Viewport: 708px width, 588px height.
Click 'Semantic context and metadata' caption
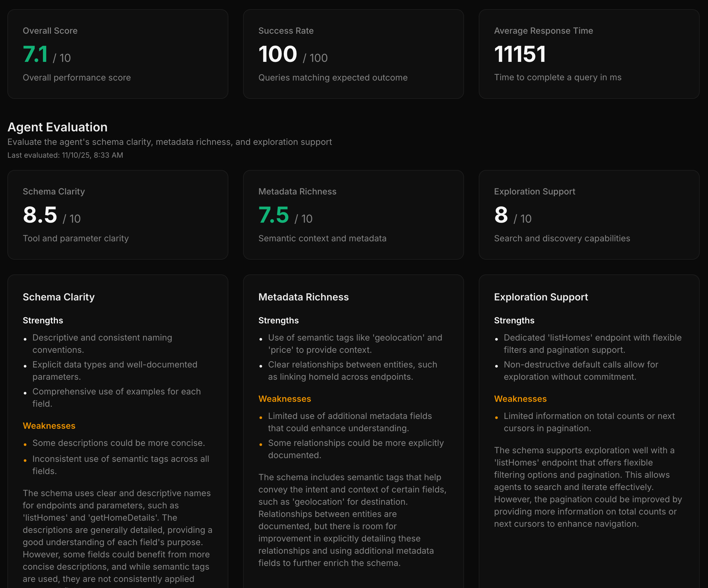(322, 238)
